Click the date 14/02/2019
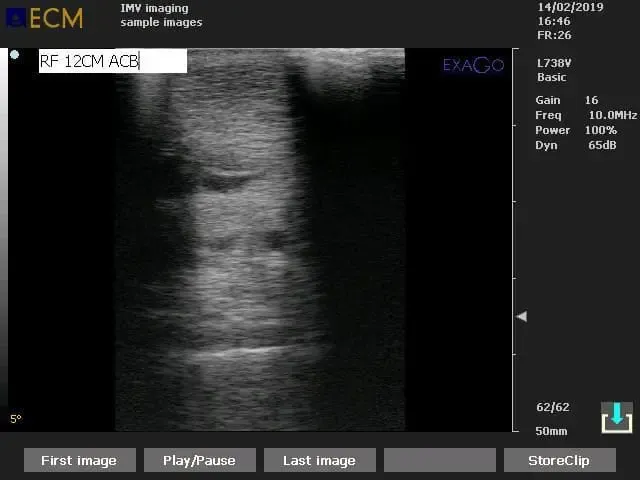Screen dimensions: 640x480 coord(570,7)
